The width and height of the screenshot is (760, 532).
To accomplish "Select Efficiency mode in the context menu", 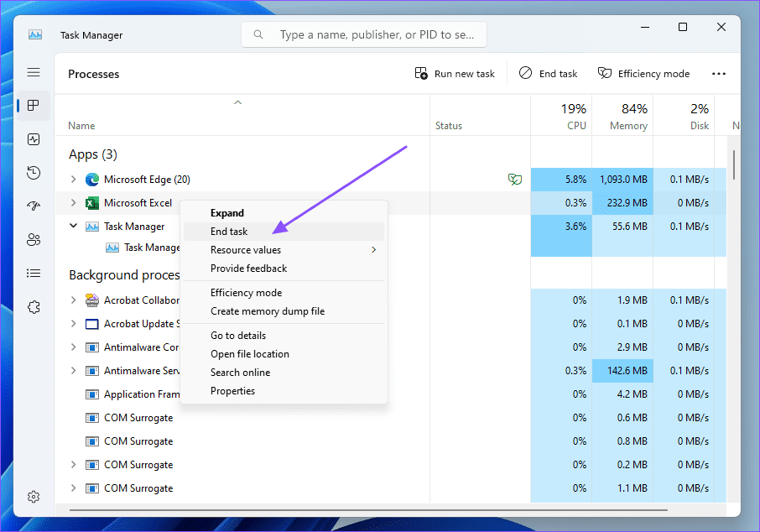I will [284, 292].
